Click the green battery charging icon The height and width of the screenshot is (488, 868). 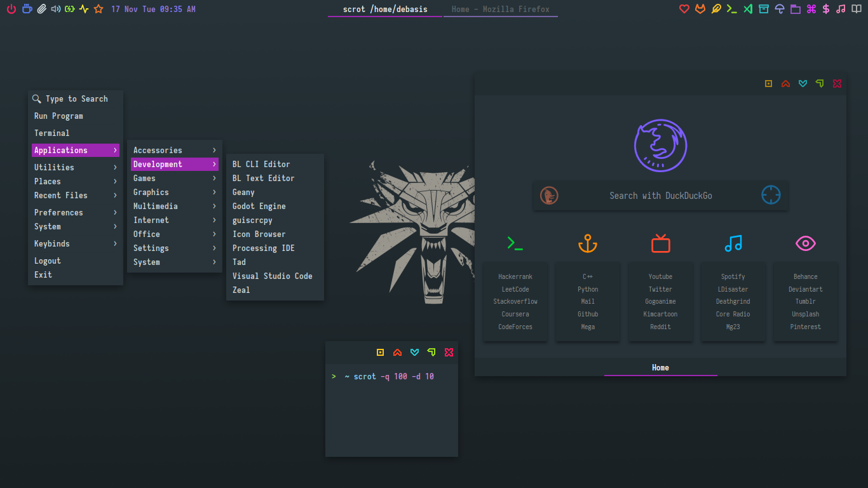(70, 9)
